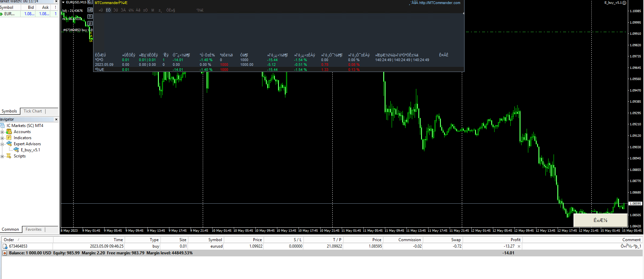The width and height of the screenshot is (644, 279).
Task: Open the EURUSD,M15 chart dropdown triangle
Action: click(63, 2)
